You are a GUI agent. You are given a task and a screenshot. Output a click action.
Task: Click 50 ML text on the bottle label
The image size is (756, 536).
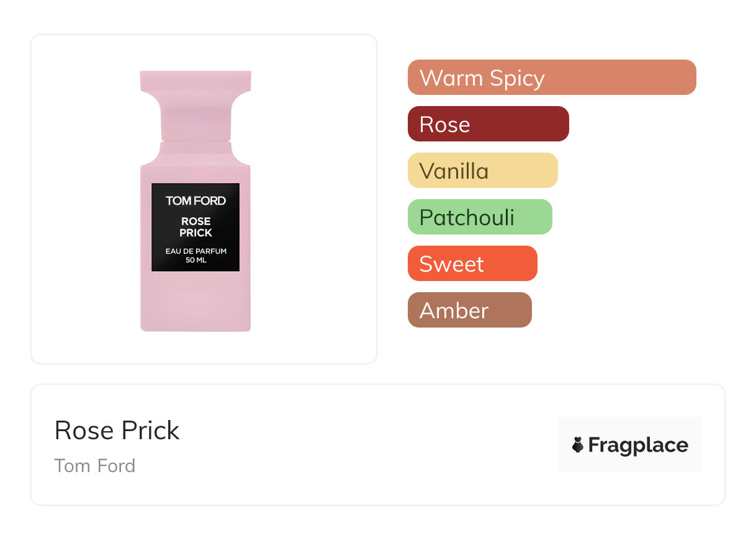pyautogui.click(x=196, y=260)
